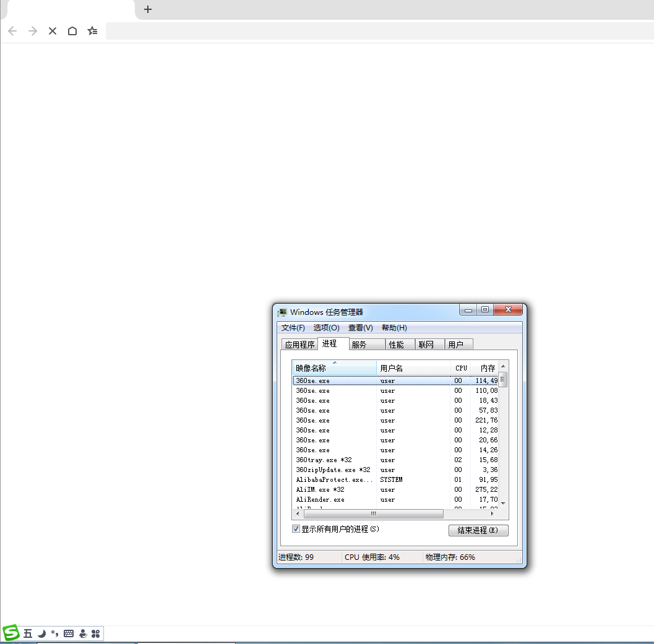Click the horizontal scrollbar thumb
The width and height of the screenshot is (654, 644).
[374, 513]
